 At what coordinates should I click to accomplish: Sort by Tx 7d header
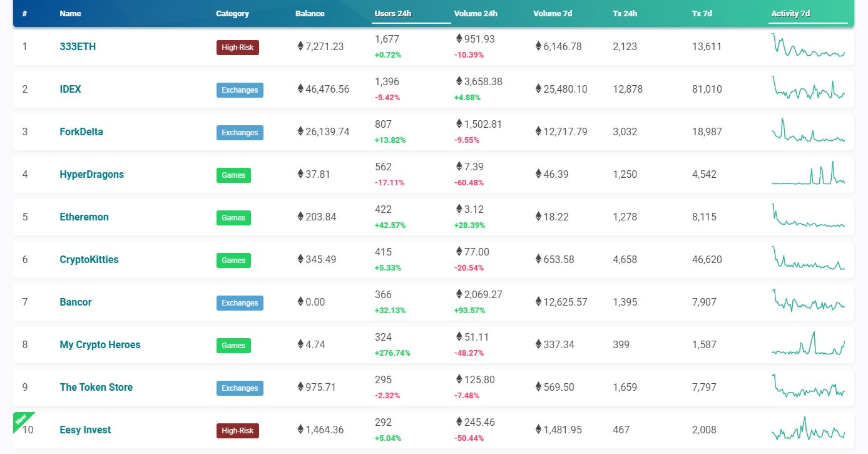click(702, 13)
